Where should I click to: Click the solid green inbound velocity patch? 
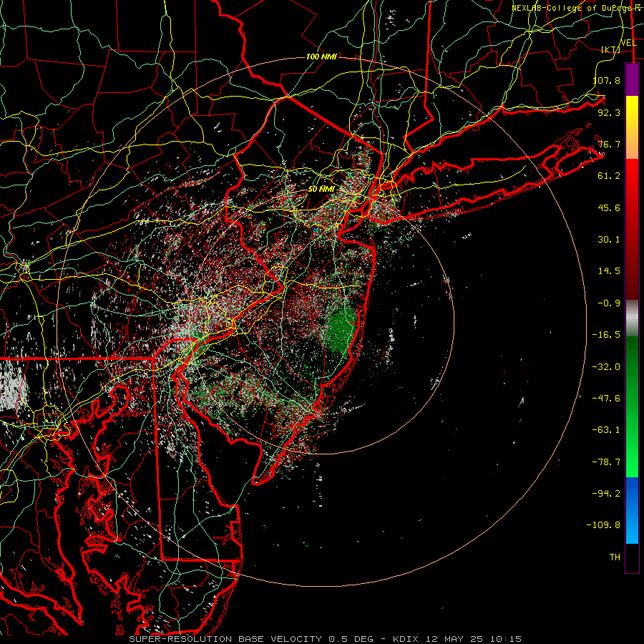click(x=341, y=328)
